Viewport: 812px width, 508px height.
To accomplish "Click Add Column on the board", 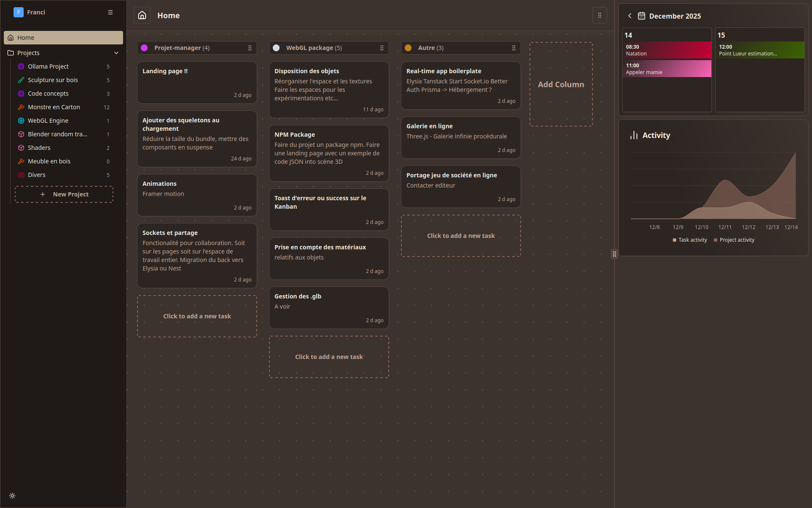I will click(561, 84).
